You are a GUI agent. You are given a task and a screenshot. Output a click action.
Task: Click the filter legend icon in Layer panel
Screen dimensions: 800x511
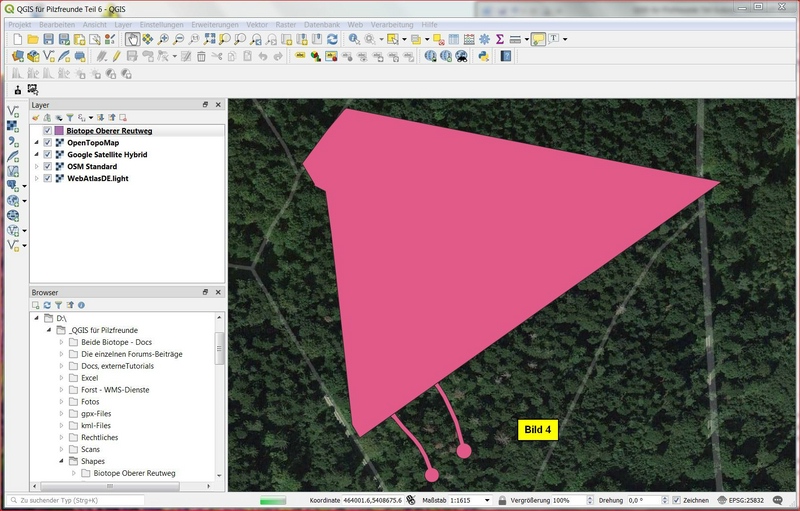tap(69, 118)
